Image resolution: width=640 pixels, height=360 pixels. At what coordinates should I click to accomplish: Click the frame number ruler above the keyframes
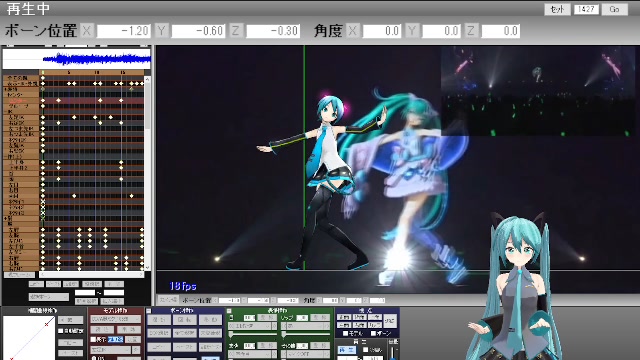92,72
